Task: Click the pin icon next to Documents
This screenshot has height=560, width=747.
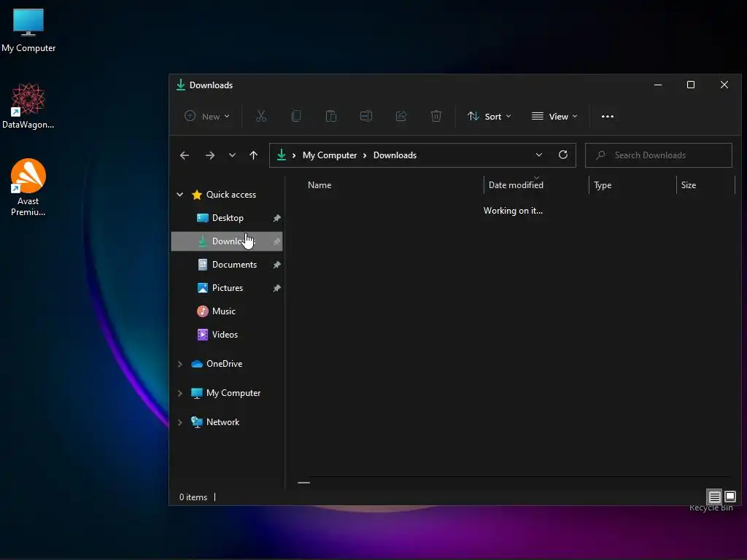Action: (276, 265)
